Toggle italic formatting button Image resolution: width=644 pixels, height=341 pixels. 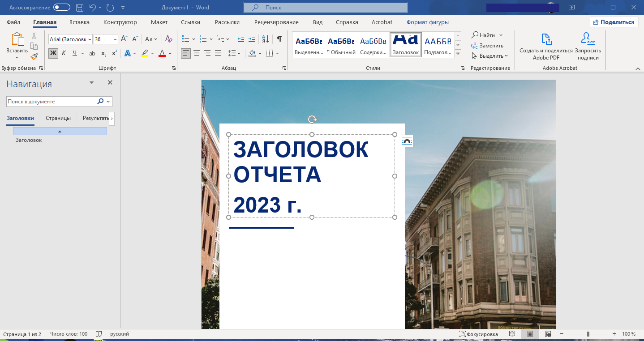[x=64, y=53]
